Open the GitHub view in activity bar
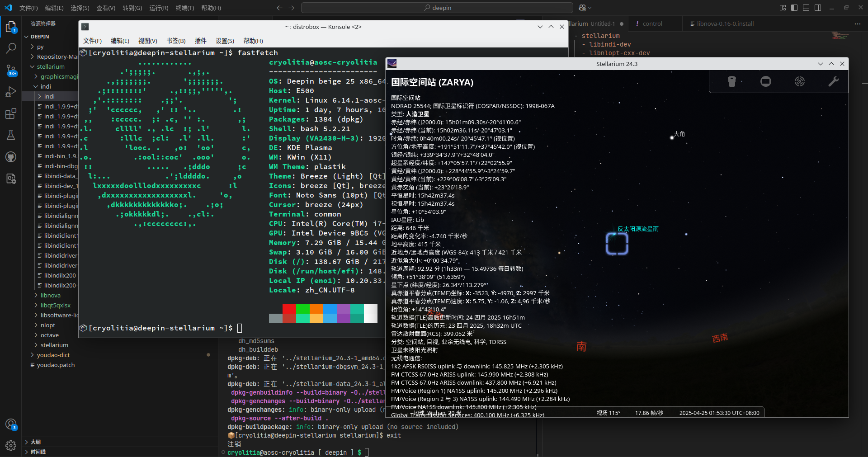The height and width of the screenshot is (457, 868). point(11,157)
